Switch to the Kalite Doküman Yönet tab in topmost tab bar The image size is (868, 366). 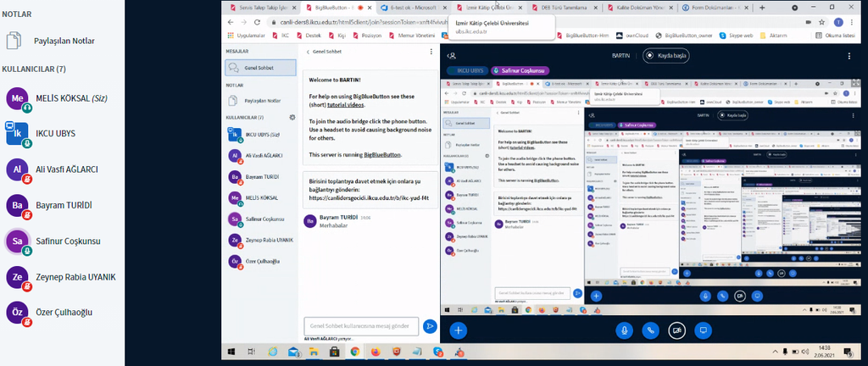click(639, 8)
